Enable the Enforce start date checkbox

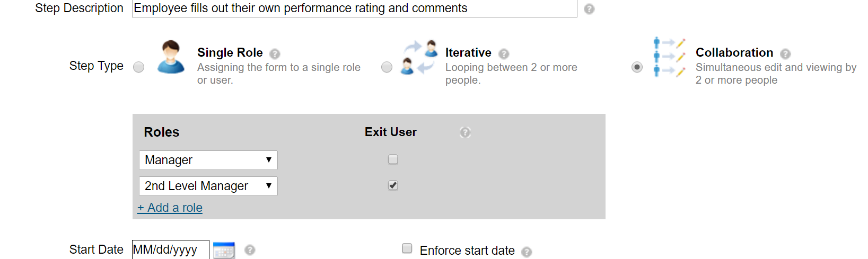(x=407, y=248)
